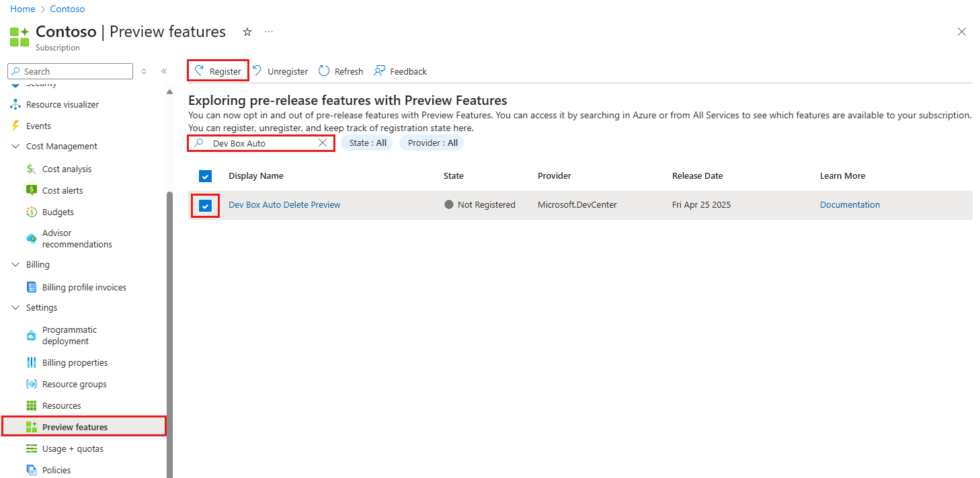980x478 pixels.
Task: Open Resource groups via its icon
Action: point(31,384)
